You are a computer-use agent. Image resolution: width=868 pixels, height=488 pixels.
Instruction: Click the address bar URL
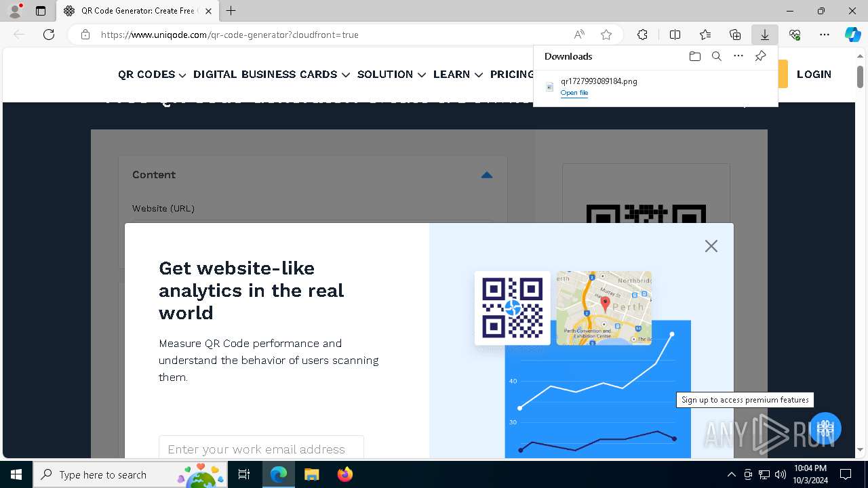(x=230, y=35)
